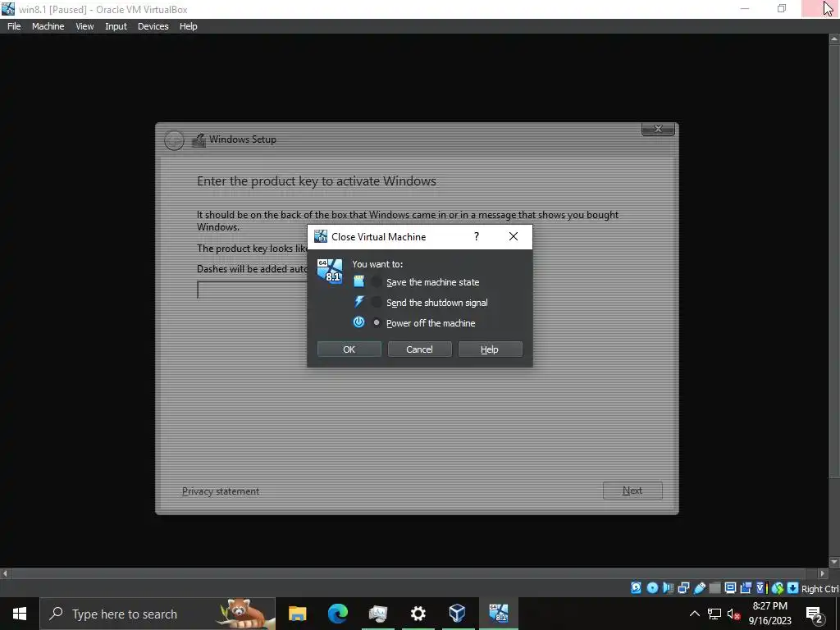
Task: Open the Devices menu
Action: [x=153, y=26]
